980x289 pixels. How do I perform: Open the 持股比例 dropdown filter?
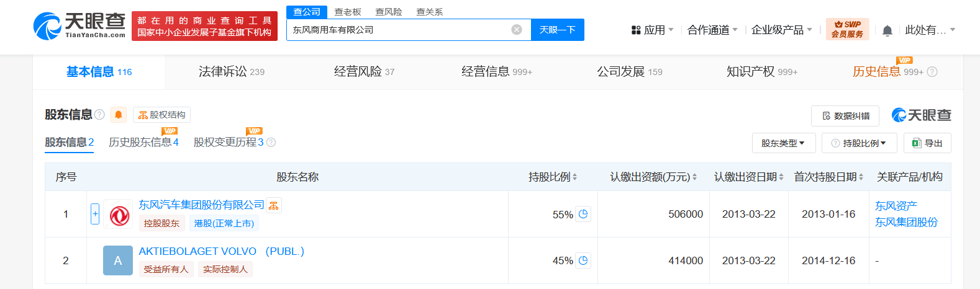click(859, 143)
